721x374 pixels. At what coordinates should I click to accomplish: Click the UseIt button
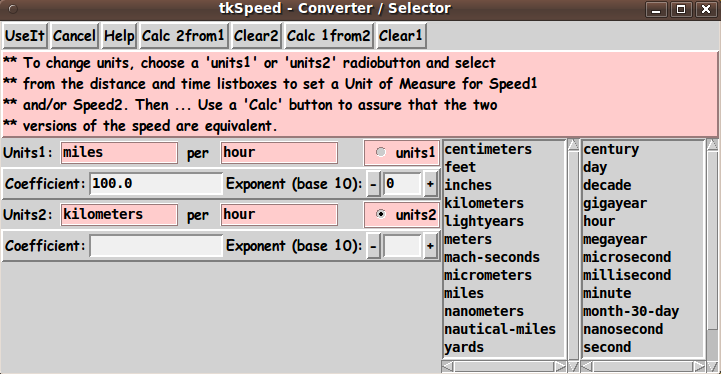[25, 35]
